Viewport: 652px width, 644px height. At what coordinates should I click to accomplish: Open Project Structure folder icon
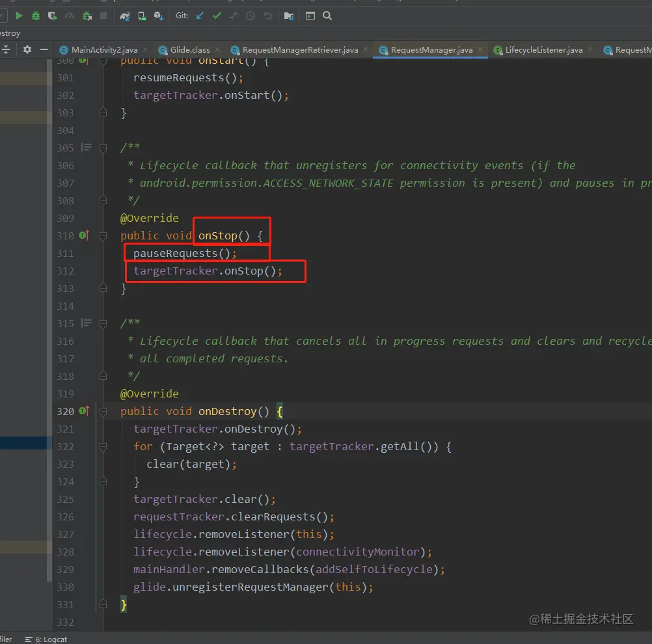click(288, 16)
